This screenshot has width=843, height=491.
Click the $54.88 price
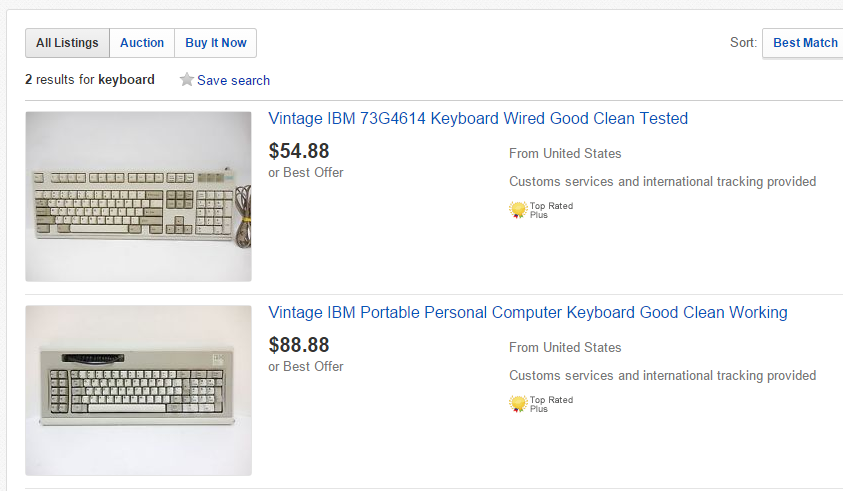[x=299, y=151]
